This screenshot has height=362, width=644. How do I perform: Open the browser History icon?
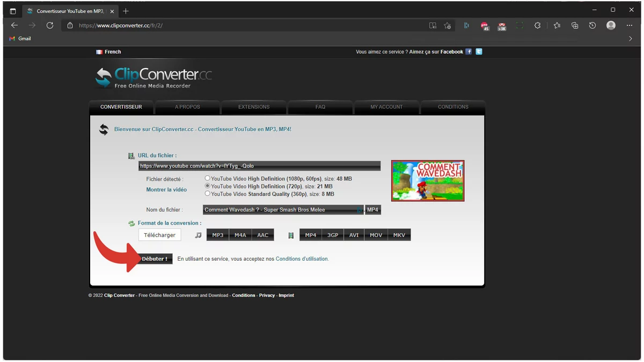click(592, 25)
